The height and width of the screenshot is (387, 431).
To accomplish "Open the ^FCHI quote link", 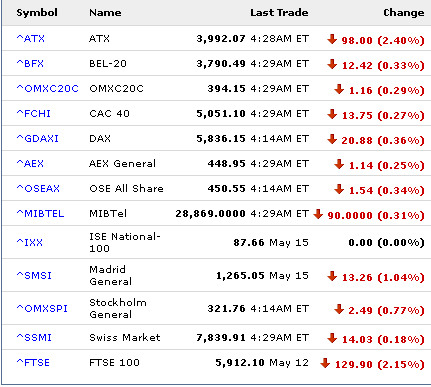I will pyautogui.click(x=34, y=114).
